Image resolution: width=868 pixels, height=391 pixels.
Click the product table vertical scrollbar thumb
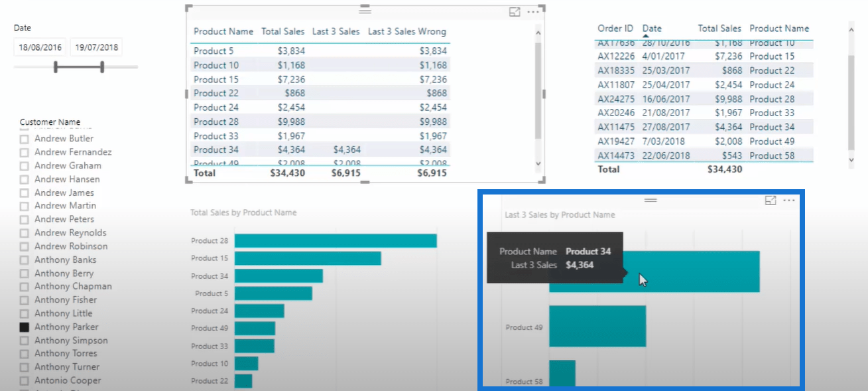(538, 91)
